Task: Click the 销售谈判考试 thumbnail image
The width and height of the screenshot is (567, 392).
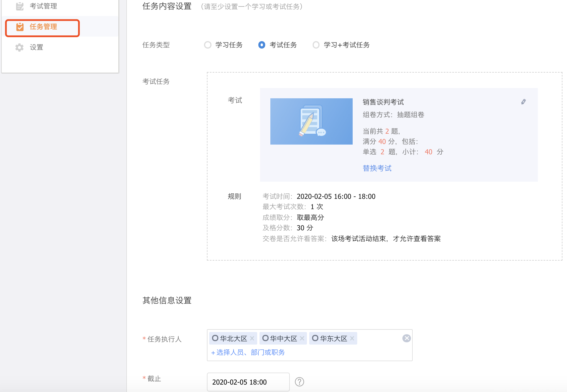Action: coord(311,121)
